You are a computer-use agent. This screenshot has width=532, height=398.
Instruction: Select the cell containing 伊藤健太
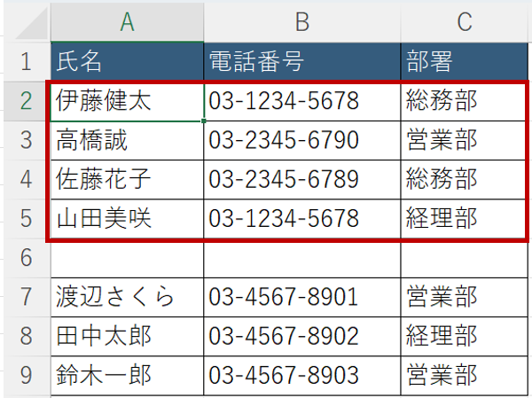[x=127, y=101]
